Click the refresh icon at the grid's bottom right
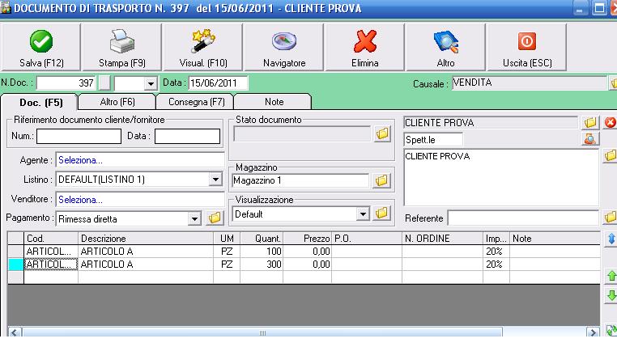Screen dimensions: 617x364 [611, 330]
